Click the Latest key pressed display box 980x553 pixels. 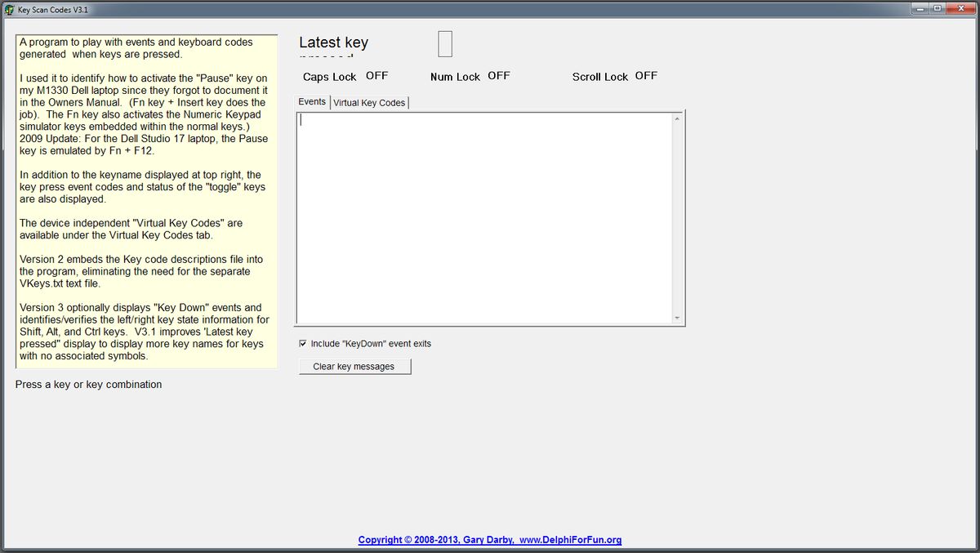pos(445,44)
